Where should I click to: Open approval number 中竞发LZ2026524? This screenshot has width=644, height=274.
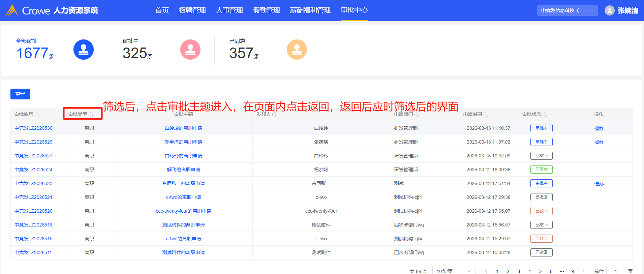tap(33, 170)
